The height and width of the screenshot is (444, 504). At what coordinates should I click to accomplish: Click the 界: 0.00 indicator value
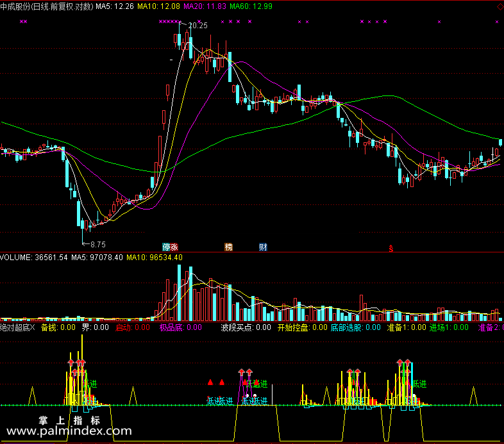pos(95,327)
